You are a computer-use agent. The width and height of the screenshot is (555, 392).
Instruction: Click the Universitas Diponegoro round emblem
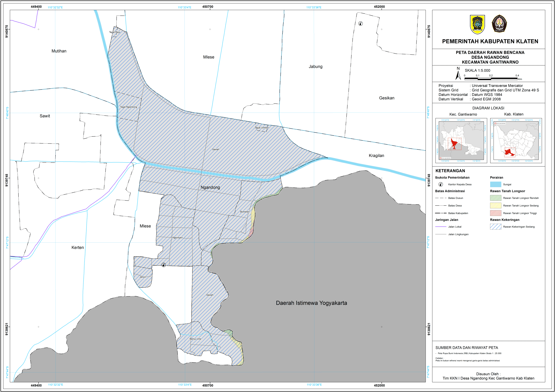pos(499,24)
